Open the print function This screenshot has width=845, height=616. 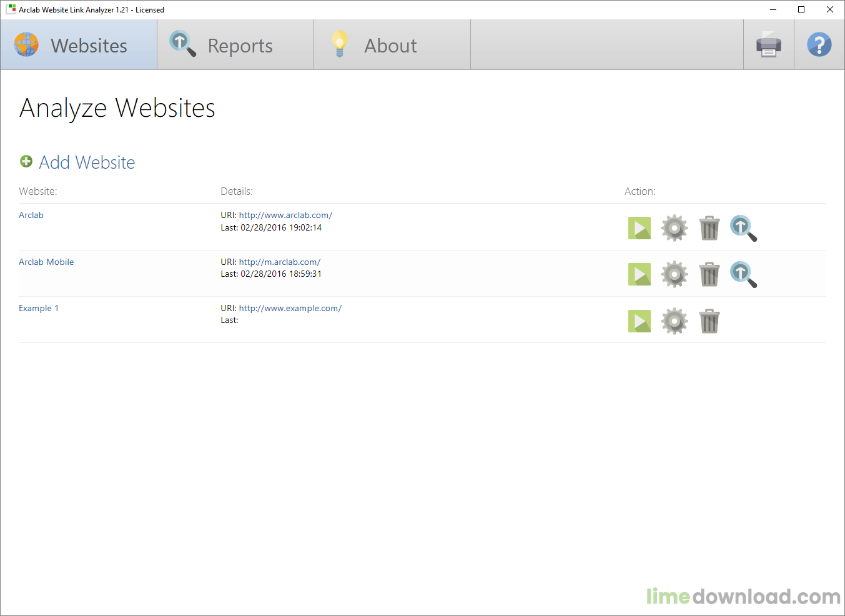click(x=768, y=44)
